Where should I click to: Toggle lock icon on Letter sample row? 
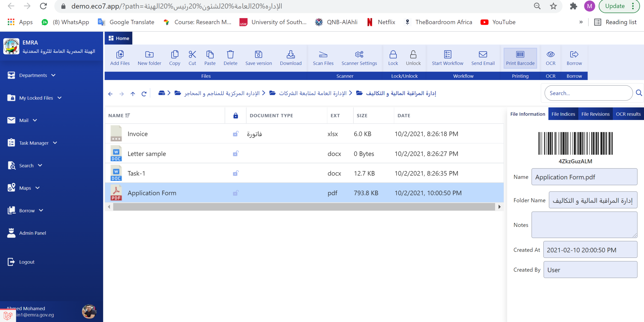pos(235,154)
